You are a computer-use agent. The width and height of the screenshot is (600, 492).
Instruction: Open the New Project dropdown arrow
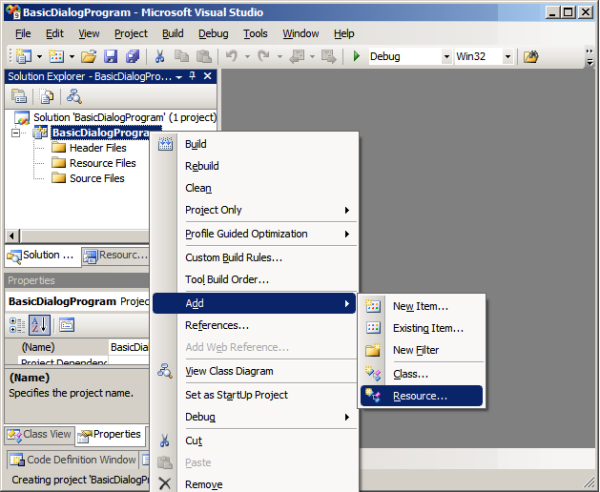pyautogui.click(x=39, y=57)
